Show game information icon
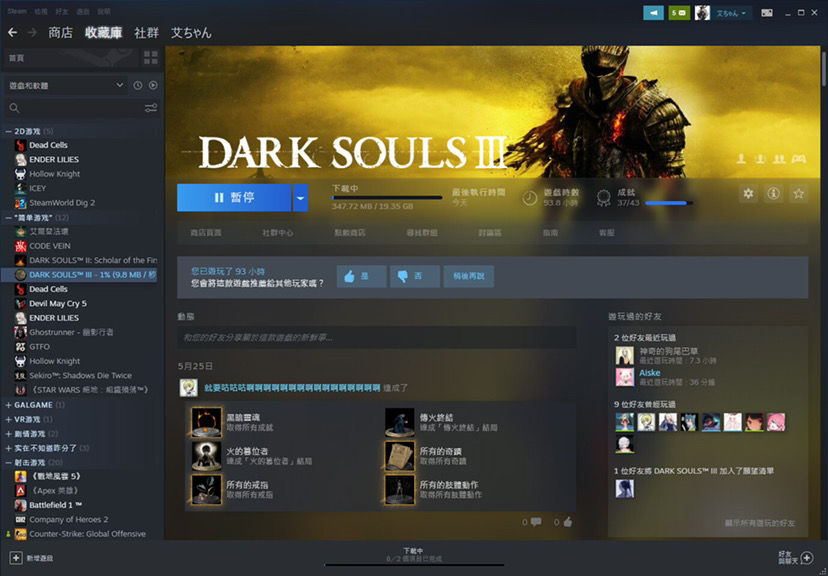Image resolution: width=828 pixels, height=576 pixels. 773,194
